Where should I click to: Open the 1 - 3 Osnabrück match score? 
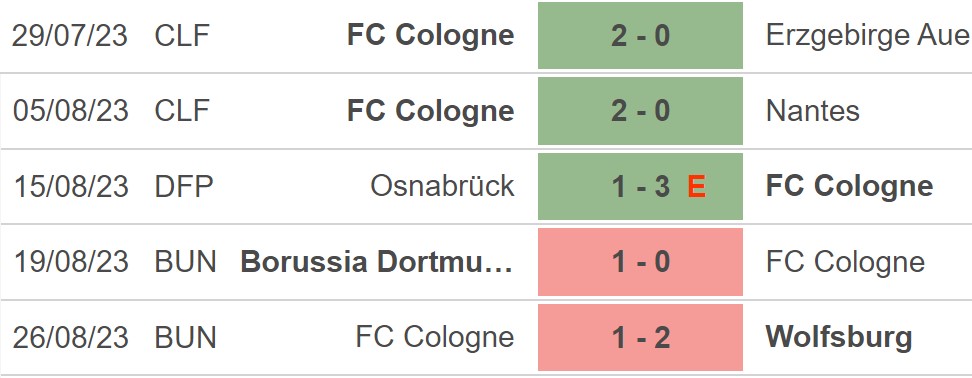click(640, 187)
